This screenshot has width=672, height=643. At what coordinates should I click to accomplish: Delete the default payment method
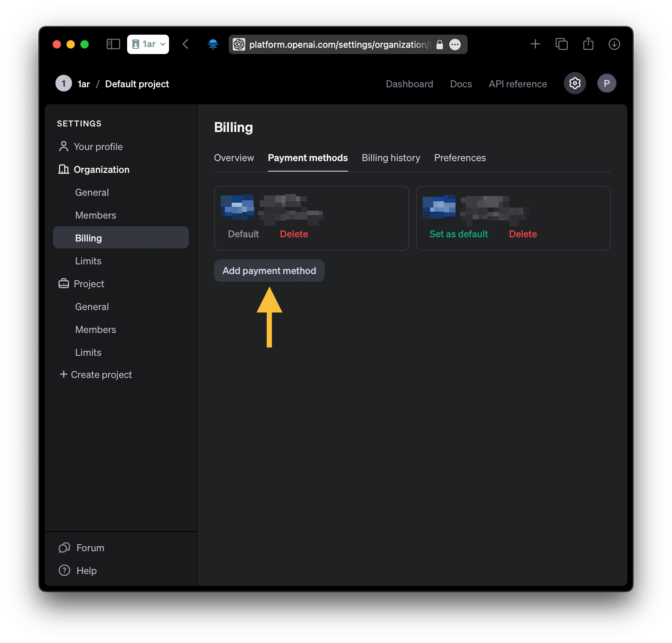[x=293, y=233]
